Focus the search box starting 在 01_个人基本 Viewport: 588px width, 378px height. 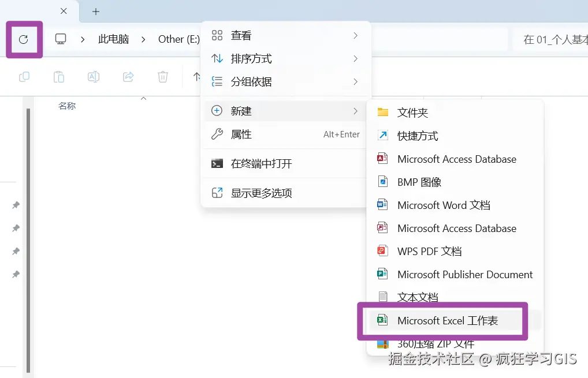click(x=550, y=39)
